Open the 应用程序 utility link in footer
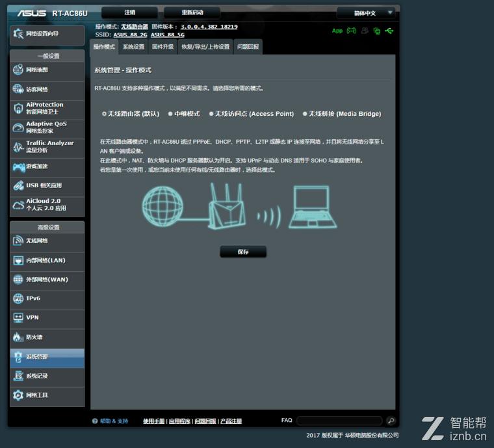 pos(179,421)
